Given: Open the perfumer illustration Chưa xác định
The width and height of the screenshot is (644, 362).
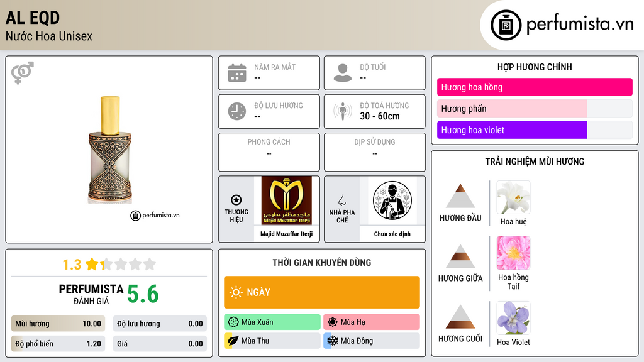Looking at the screenshot, I should (x=392, y=200).
